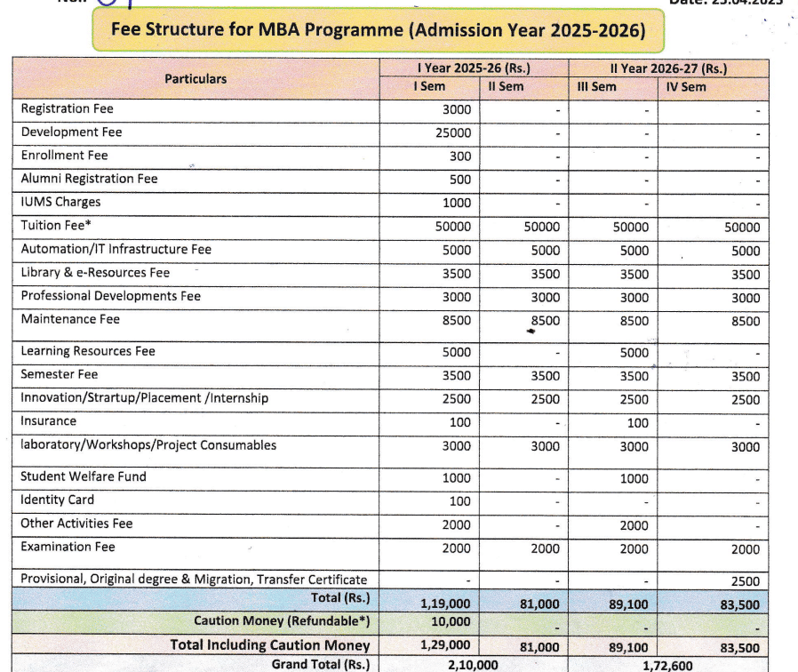Select the 10,000 caution money amount

pyautogui.click(x=451, y=621)
